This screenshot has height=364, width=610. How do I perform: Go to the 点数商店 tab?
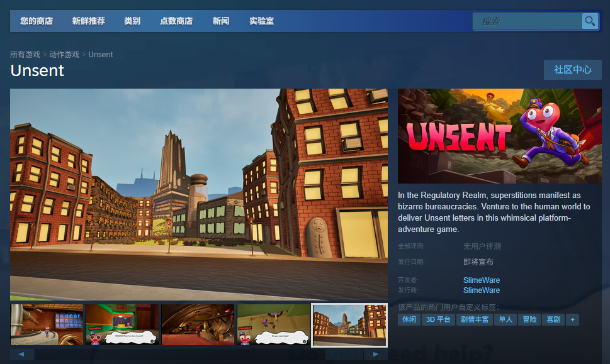(176, 21)
